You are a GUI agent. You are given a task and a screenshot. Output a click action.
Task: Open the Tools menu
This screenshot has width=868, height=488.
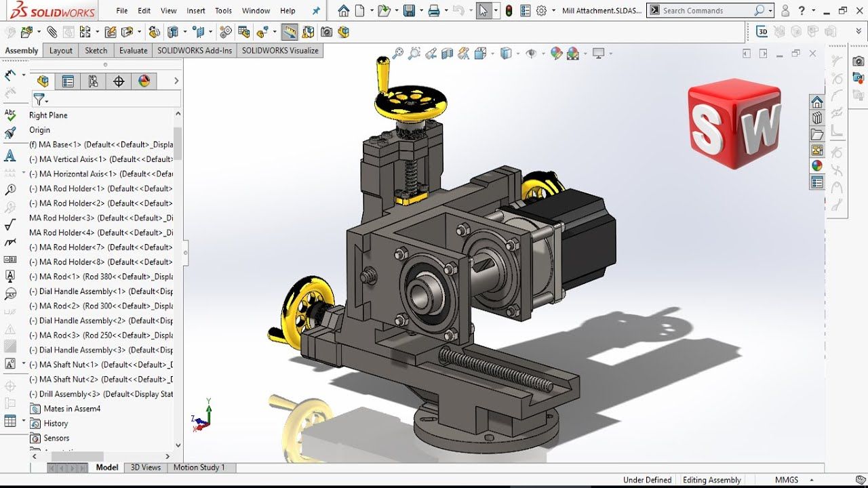click(223, 10)
